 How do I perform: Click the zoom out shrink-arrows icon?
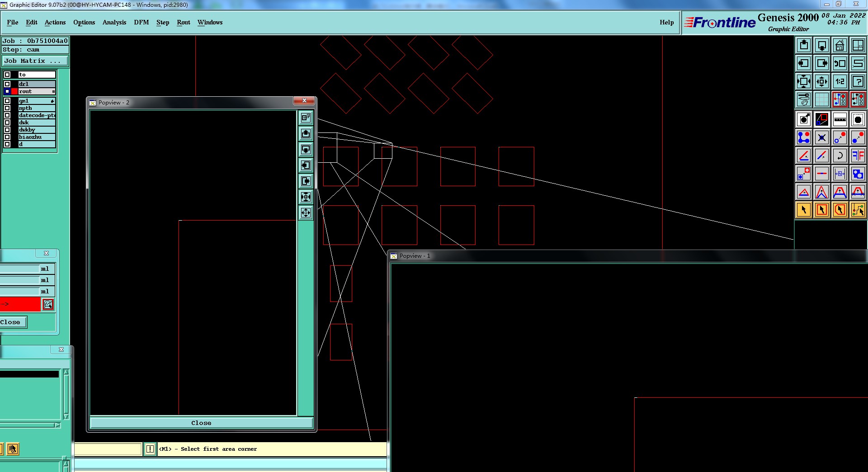822,81
